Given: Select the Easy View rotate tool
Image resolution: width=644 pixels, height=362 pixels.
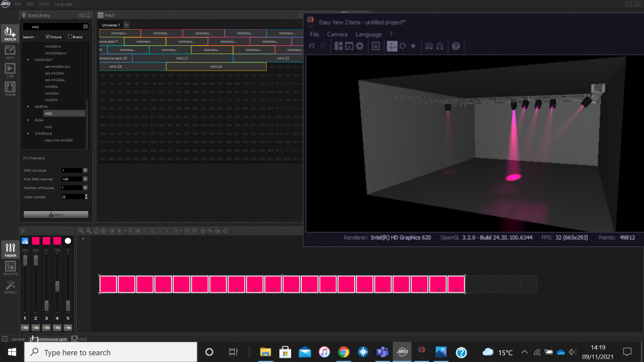Looking at the screenshot, I should coord(403,46).
